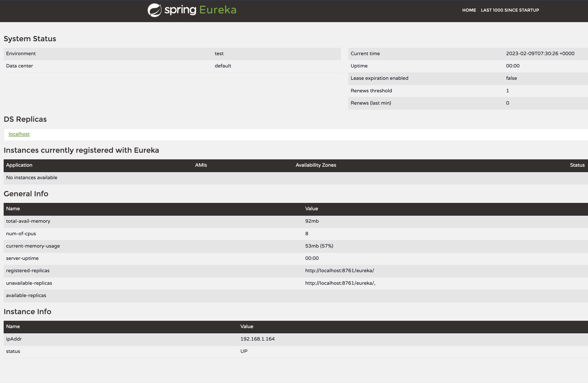The height and width of the screenshot is (383, 588).
Task: Select the 92mb memory value
Action: (312, 221)
